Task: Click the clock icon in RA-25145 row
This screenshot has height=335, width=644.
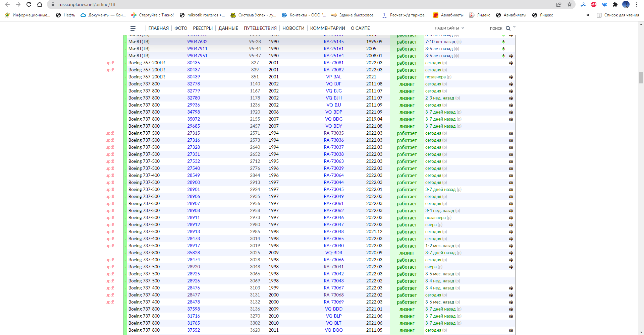Action: tap(503, 42)
